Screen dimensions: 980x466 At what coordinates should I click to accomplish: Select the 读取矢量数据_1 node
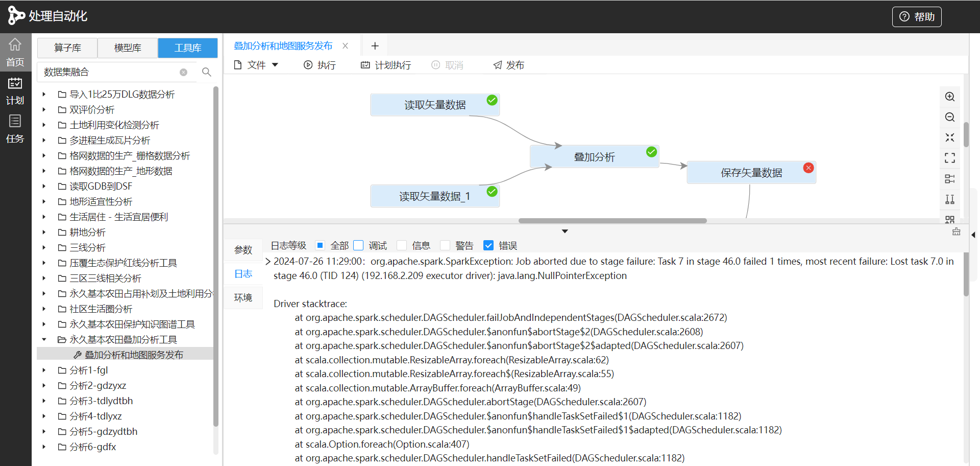tap(435, 196)
